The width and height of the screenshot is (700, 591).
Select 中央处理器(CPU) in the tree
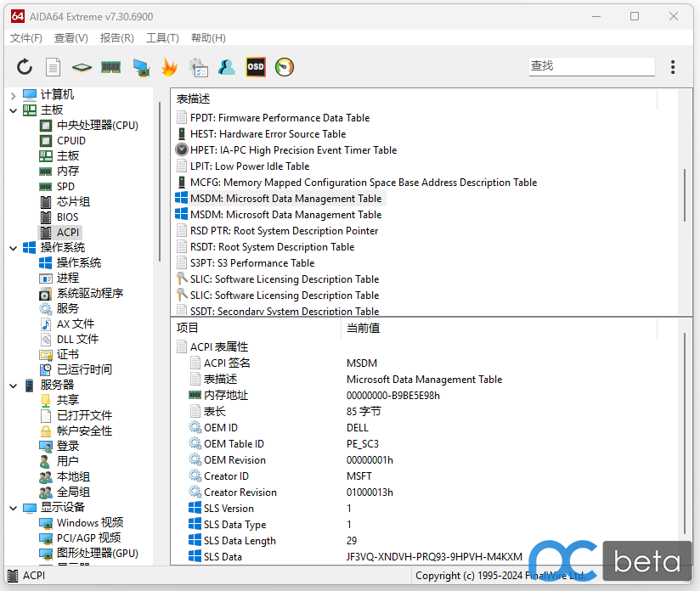point(89,126)
